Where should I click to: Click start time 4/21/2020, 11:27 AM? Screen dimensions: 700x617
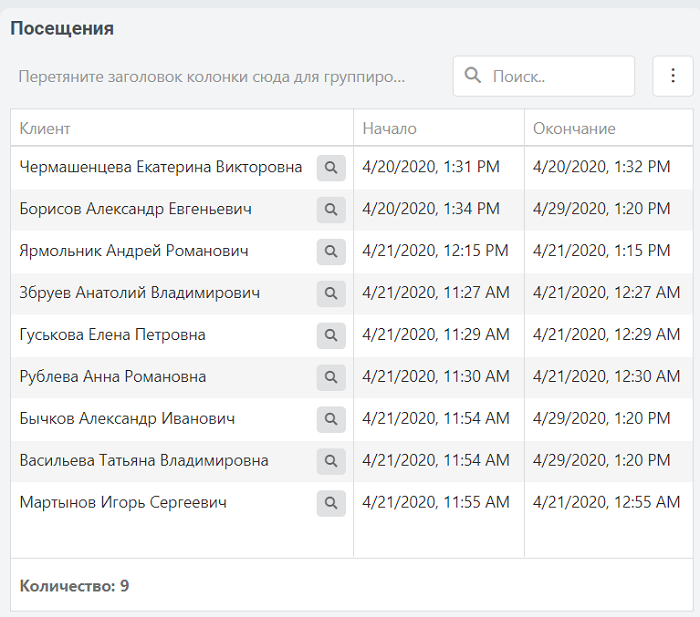pyautogui.click(x=436, y=293)
